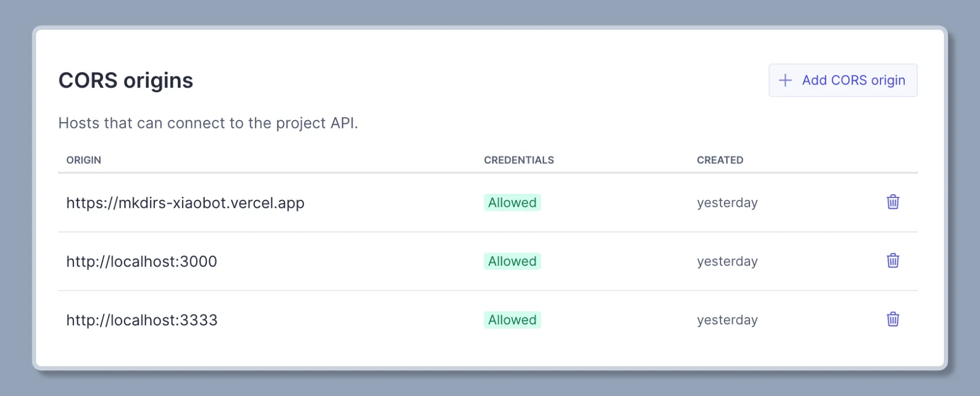980x396 pixels.
Task: Click the Allowed badge for localhost:3000
Action: click(512, 261)
